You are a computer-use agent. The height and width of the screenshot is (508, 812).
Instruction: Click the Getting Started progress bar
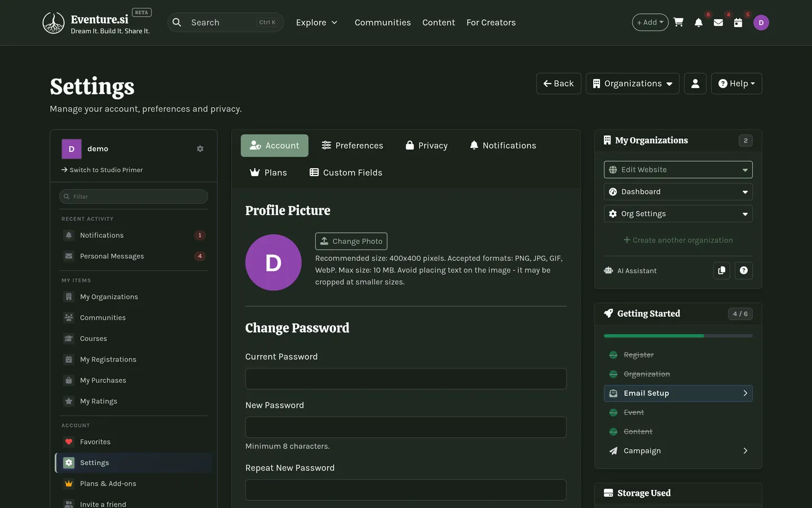tap(678, 336)
